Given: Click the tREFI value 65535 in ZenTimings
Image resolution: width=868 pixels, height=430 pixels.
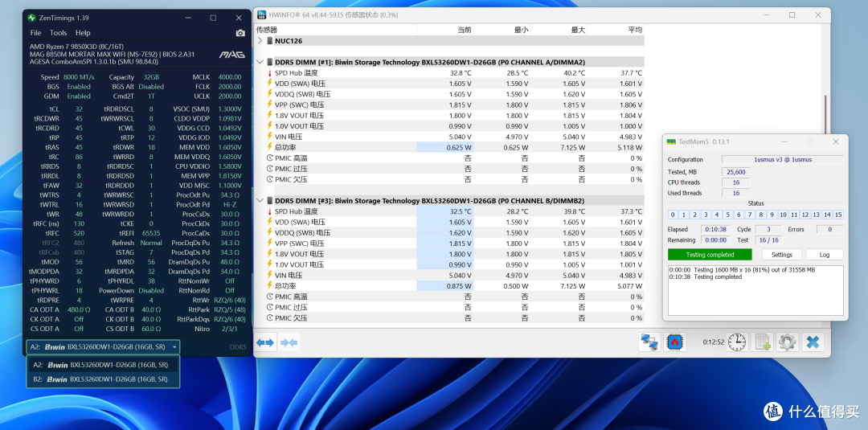Looking at the screenshot, I should point(151,233).
